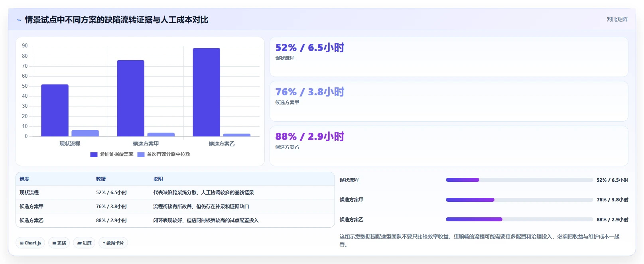
Task: Click the 现状流程 x-axis label under the chart
Action: click(x=70, y=144)
